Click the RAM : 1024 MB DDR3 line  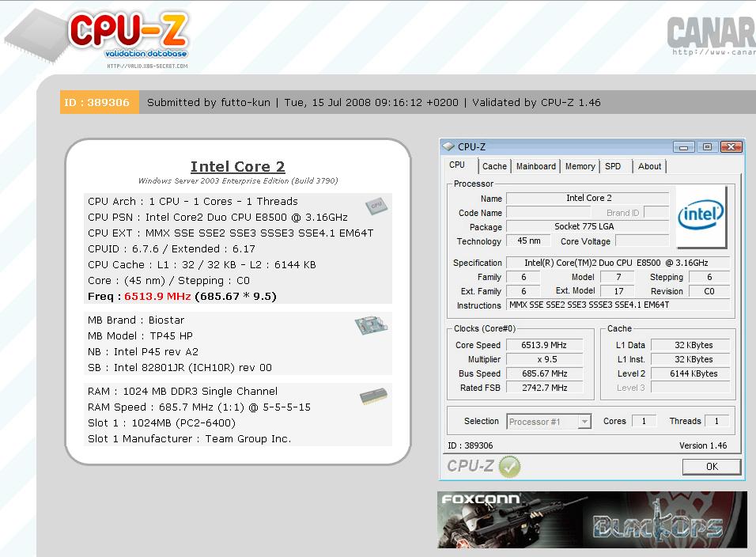click(183, 391)
